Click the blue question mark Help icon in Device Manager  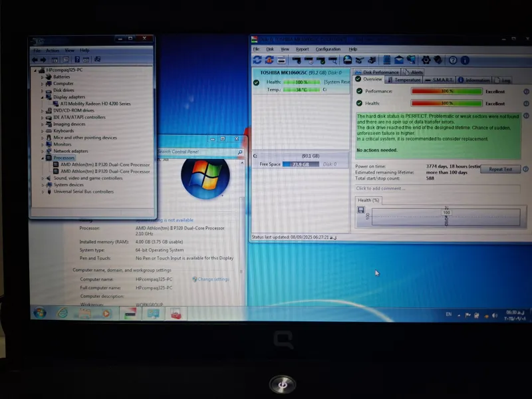point(77,60)
